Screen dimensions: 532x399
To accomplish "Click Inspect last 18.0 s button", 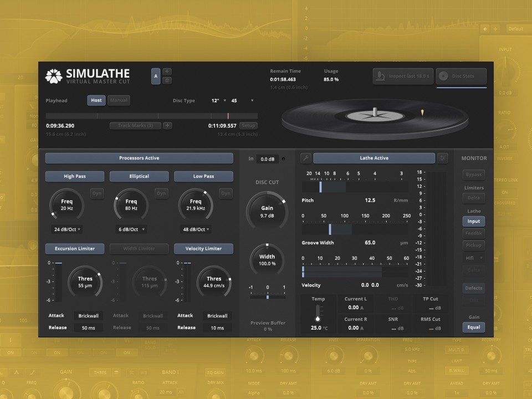I will tap(403, 76).
